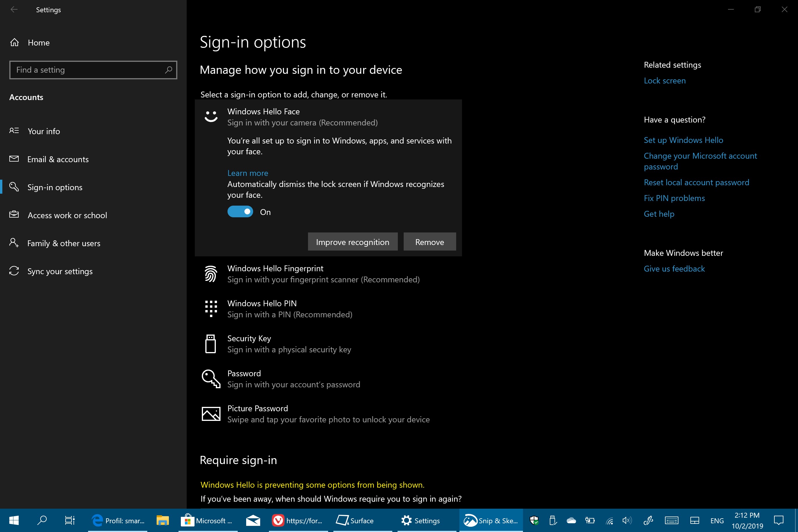This screenshot has width=798, height=532.
Task: Collapse the Windows Hello Face header
Action: pyautogui.click(x=328, y=117)
